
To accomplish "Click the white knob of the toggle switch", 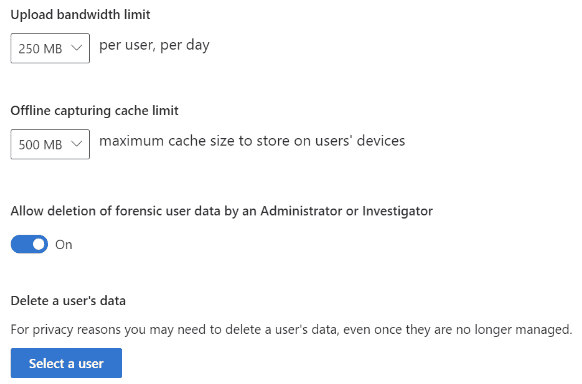I will 39,244.
